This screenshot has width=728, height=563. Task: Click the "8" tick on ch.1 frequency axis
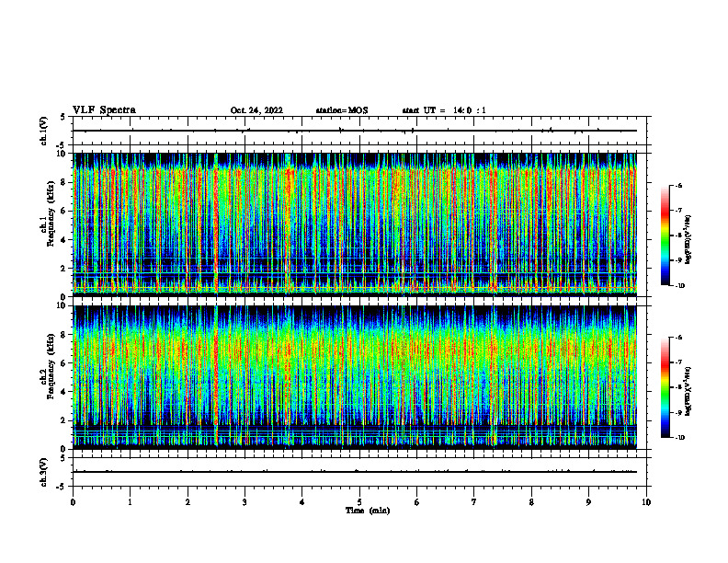(x=63, y=182)
